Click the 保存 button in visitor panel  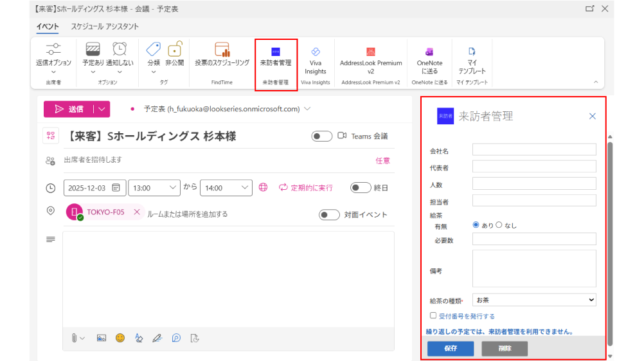tap(450, 348)
